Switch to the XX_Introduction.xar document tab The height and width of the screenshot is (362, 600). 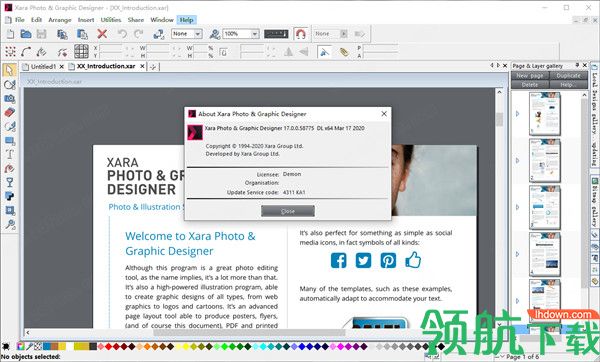click(106, 66)
